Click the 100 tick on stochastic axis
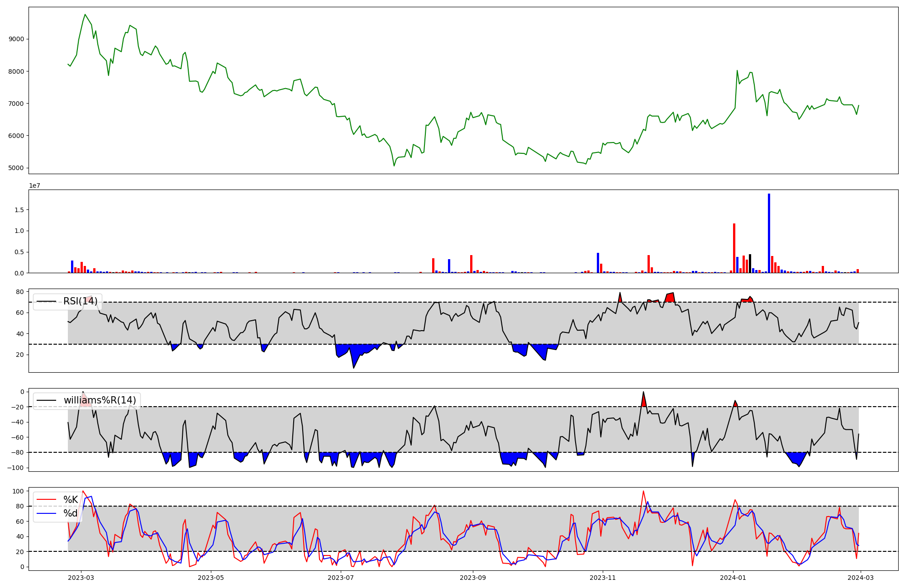The image size is (905, 588). click(x=19, y=491)
